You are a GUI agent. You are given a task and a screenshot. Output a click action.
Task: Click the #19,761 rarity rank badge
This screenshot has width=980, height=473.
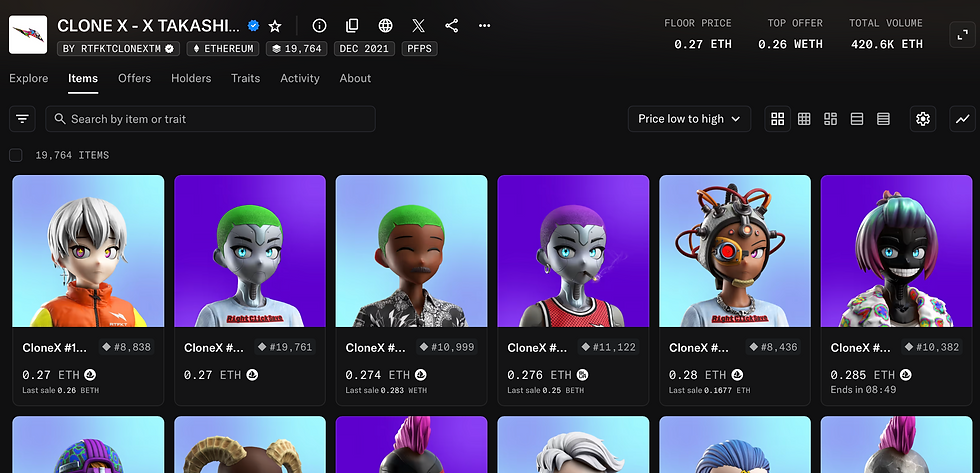point(285,347)
